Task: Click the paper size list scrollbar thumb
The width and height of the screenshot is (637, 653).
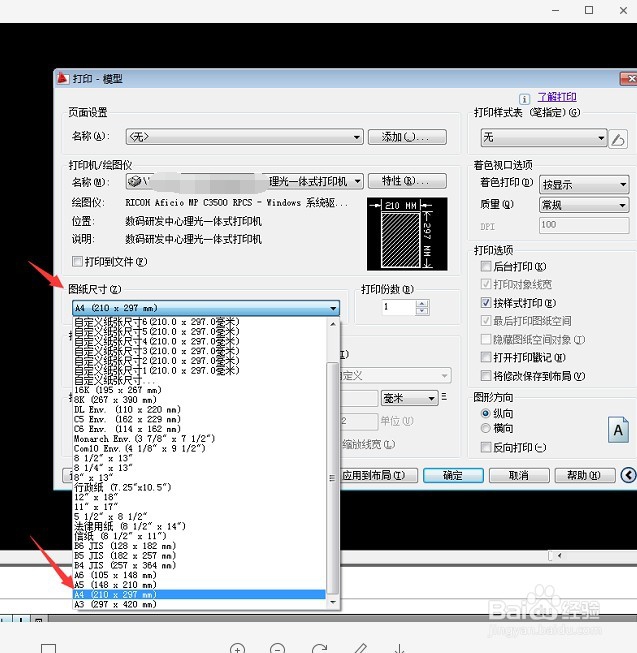Action: [333, 477]
